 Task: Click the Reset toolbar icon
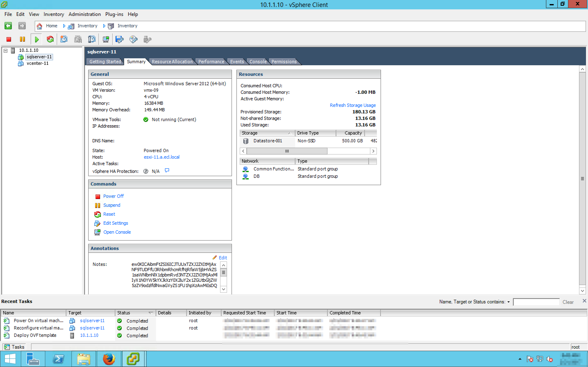coord(50,39)
